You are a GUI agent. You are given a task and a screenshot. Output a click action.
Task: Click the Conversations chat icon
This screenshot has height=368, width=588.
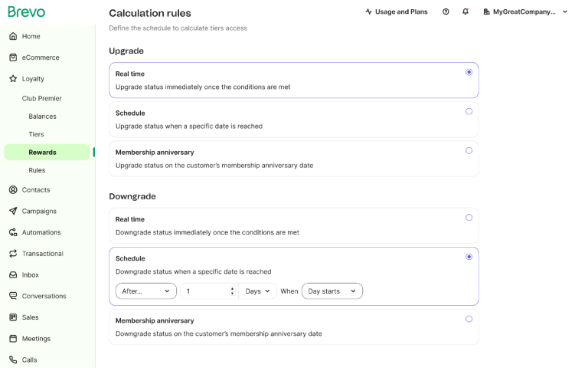pyautogui.click(x=13, y=296)
